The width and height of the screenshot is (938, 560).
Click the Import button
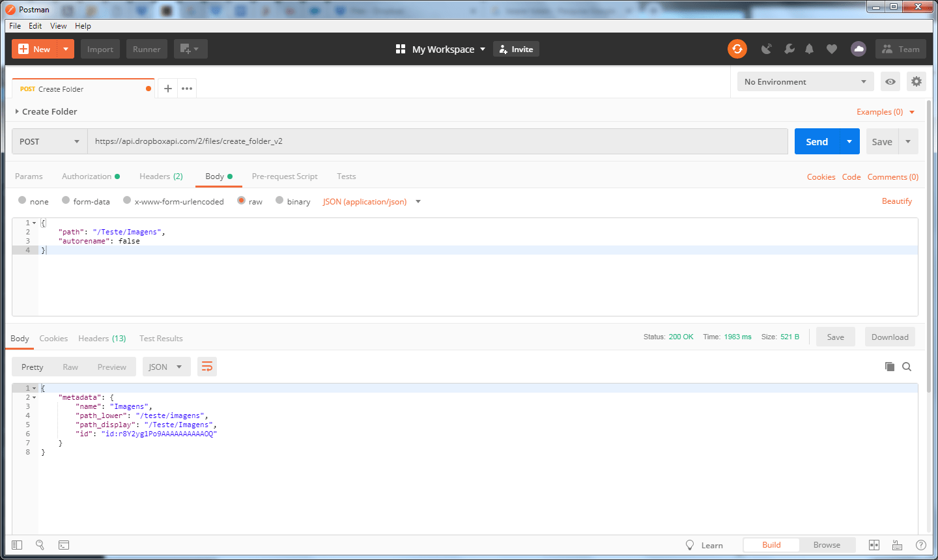click(x=100, y=49)
